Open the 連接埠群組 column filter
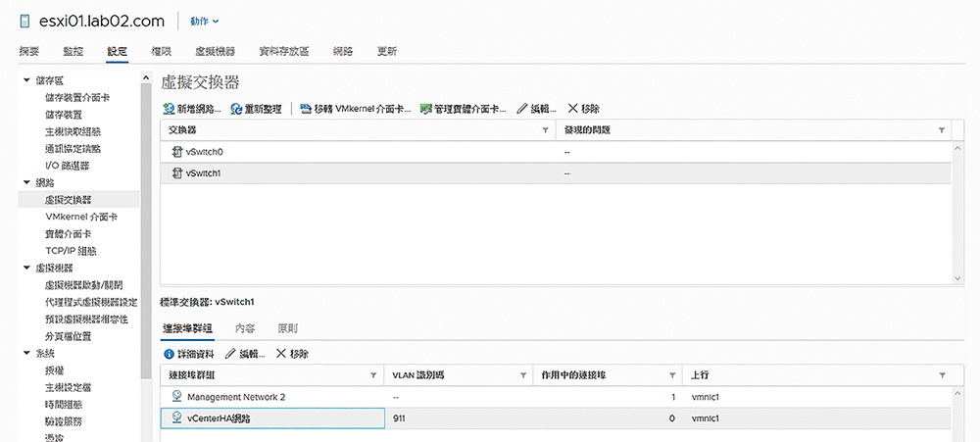The height and width of the screenshot is (442, 980). 373,375
